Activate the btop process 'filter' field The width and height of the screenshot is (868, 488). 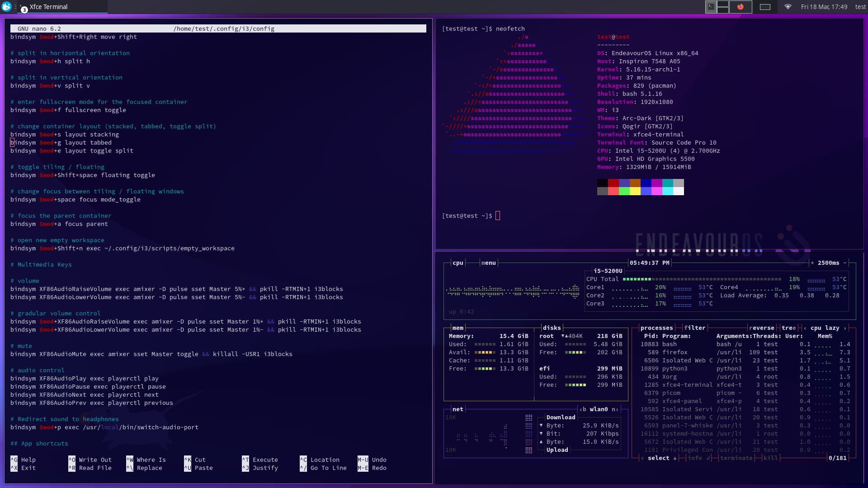point(694,328)
